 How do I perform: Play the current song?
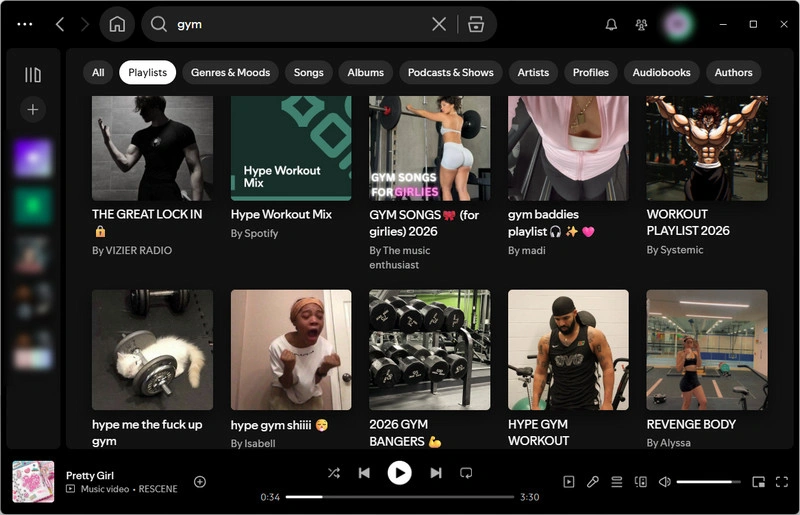(x=399, y=473)
